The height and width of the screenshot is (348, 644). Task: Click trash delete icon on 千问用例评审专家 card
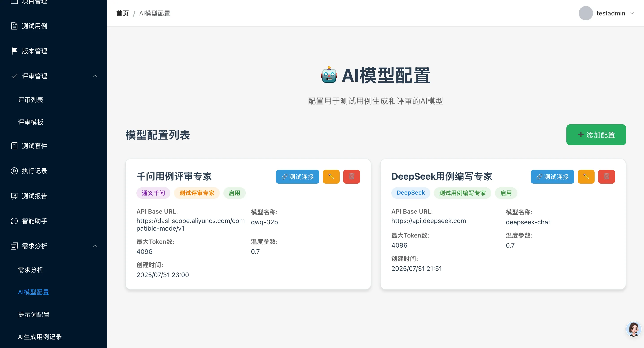tap(351, 177)
